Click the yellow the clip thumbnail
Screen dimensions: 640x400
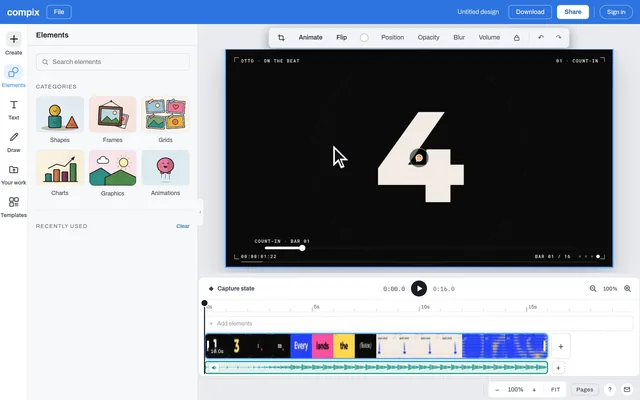[x=344, y=346]
